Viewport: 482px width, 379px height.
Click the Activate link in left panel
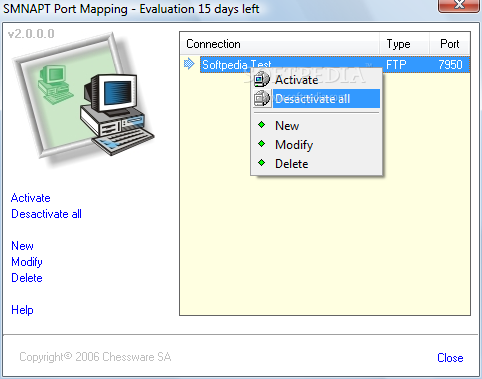coord(31,198)
